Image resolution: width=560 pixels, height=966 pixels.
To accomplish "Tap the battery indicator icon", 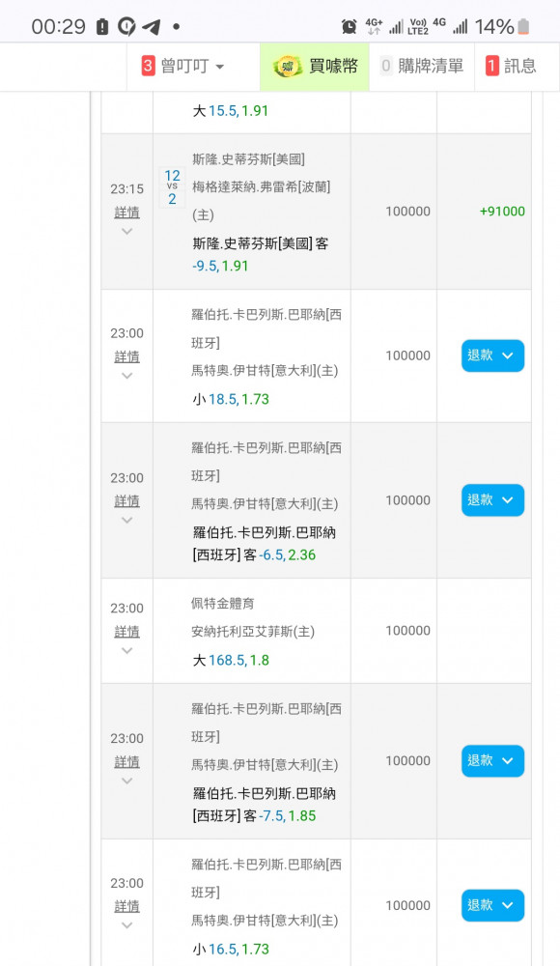I will pyautogui.click(x=523, y=26).
